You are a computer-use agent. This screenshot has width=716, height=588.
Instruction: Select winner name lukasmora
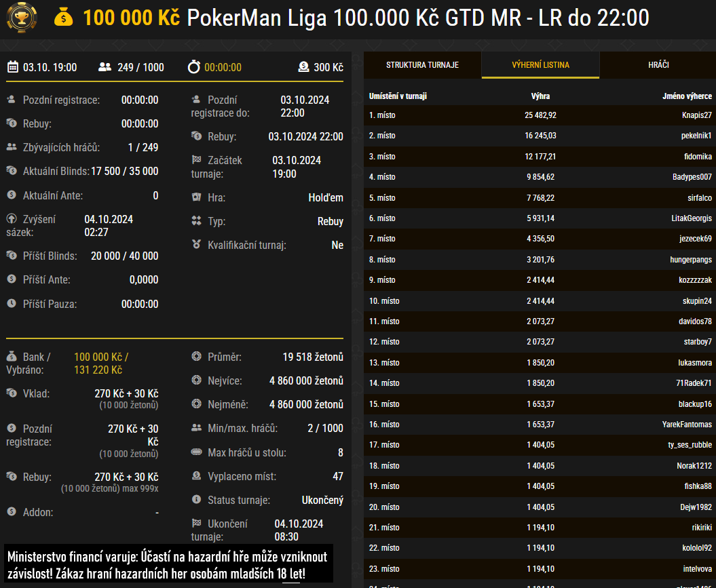tap(695, 363)
